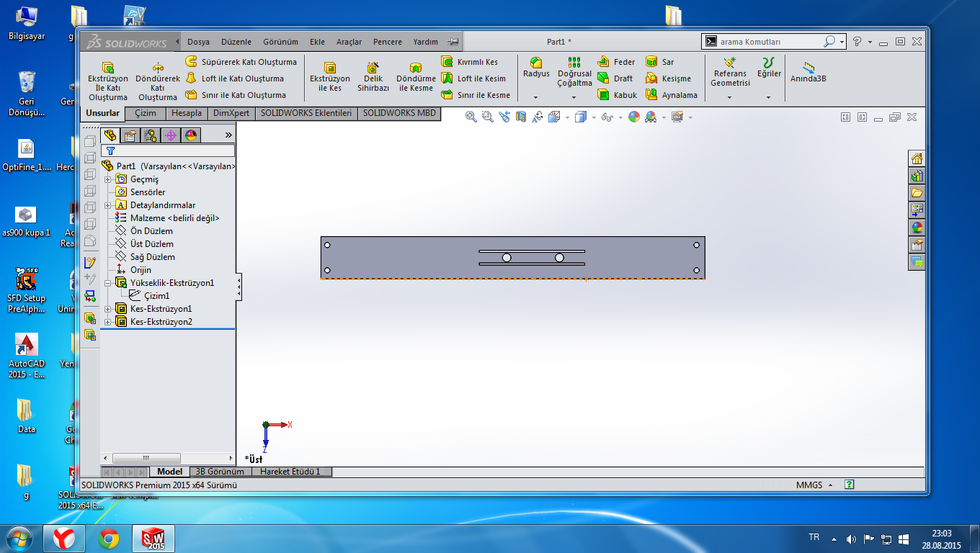Expand the Kes-Ekstrüzyon1 node

click(x=108, y=309)
